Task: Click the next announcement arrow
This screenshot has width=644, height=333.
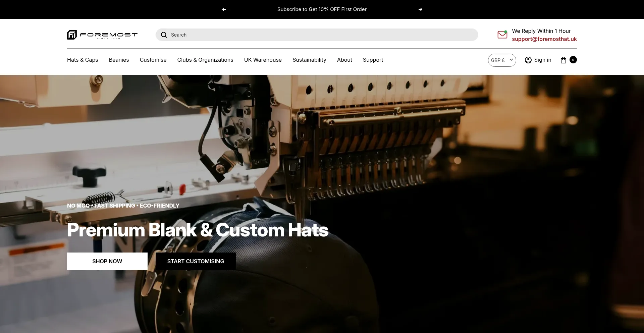Action: point(420,9)
